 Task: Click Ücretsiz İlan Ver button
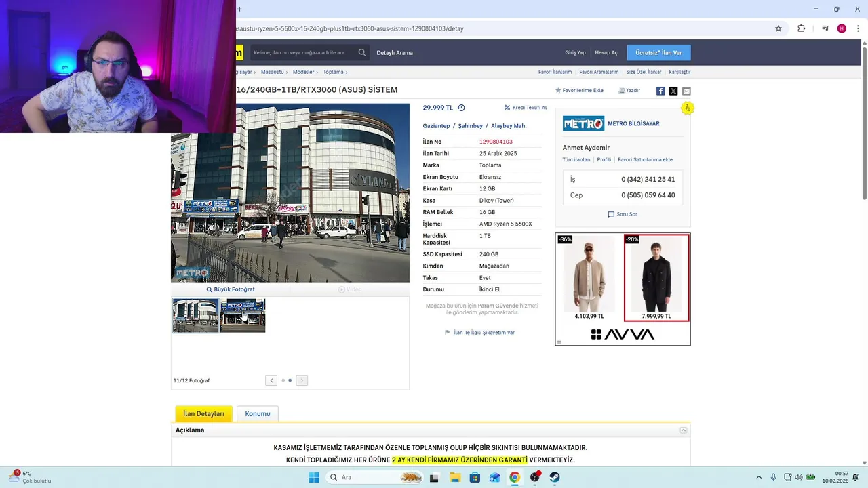658,53
